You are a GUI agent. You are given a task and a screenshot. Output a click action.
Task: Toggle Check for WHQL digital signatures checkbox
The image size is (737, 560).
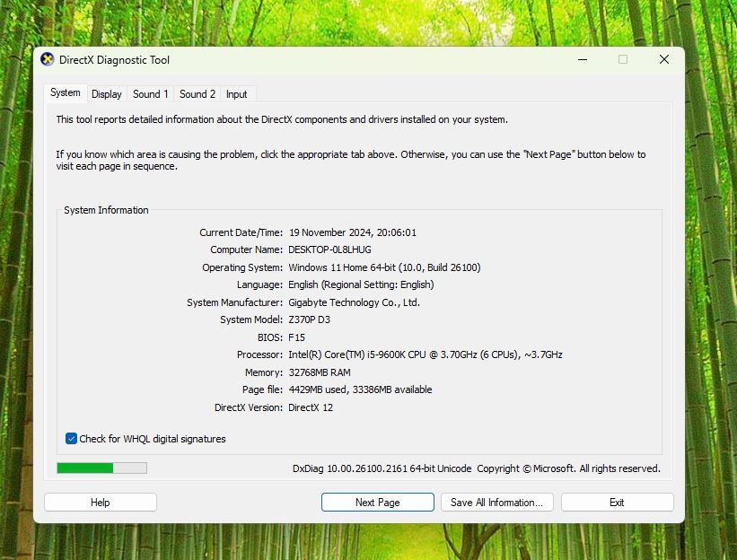coord(72,439)
